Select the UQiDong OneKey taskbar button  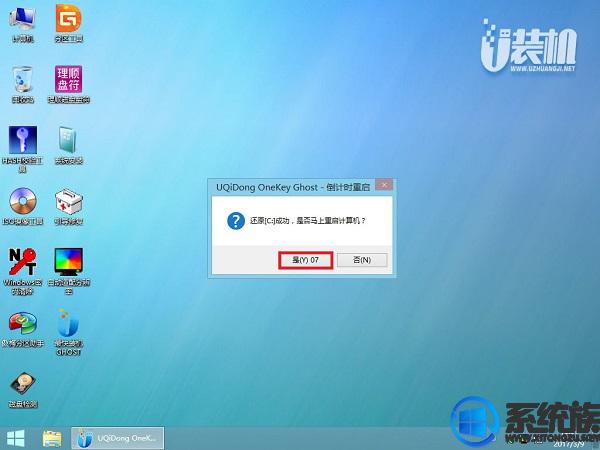click(x=117, y=438)
